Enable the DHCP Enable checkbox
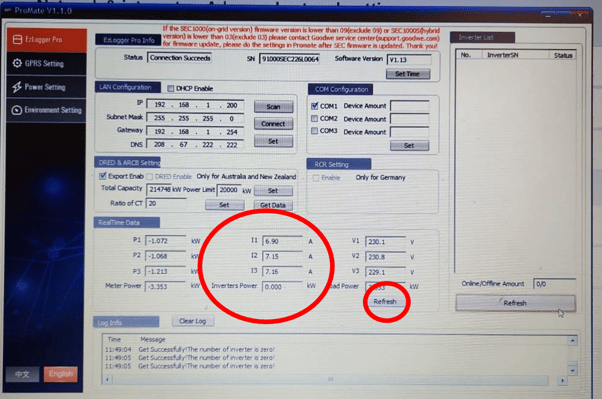 coord(170,89)
